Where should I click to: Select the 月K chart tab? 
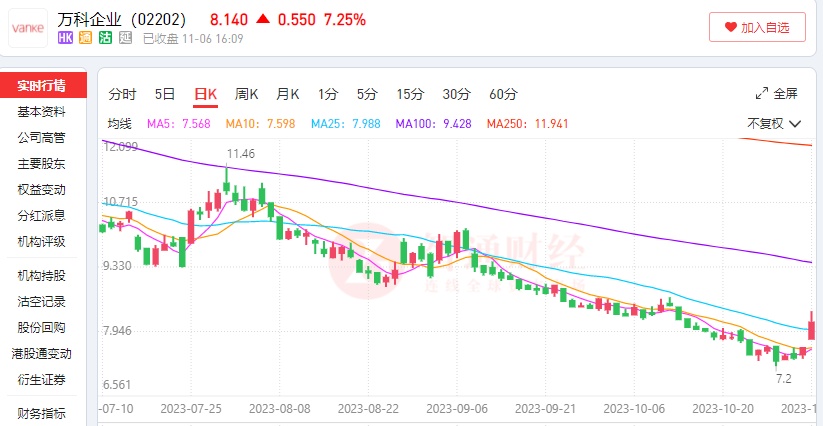[288, 94]
